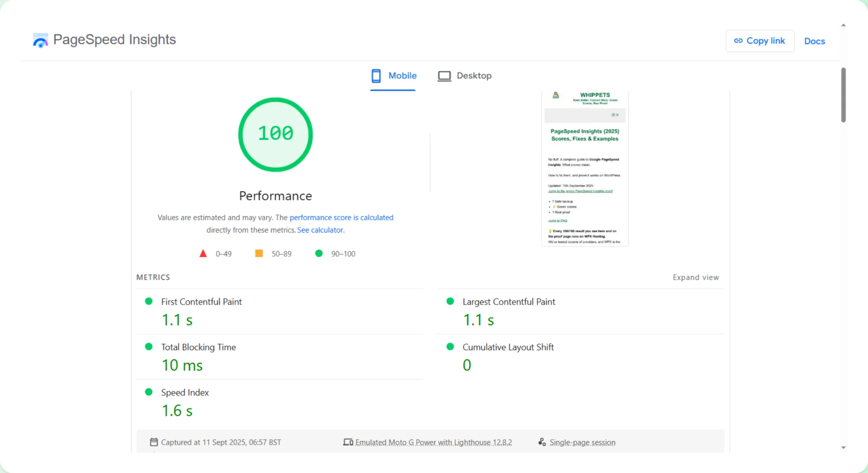Viewport: 868px width, 473px height.
Task: Open the performance score is calculated link
Action: [341, 217]
